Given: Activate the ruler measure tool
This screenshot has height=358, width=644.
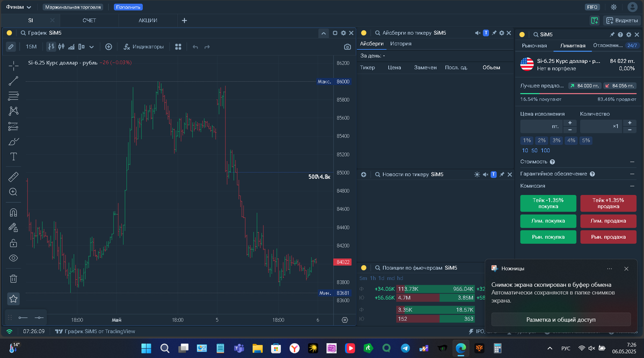Looking at the screenshot, I should [13, 177].
